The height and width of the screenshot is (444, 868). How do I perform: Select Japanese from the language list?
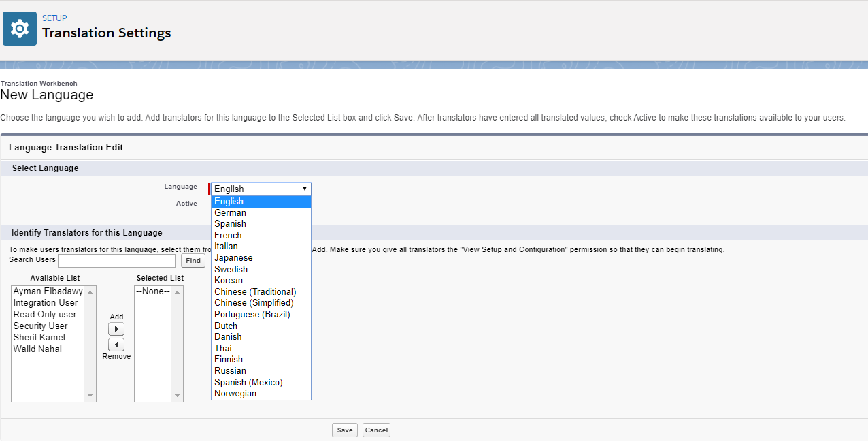233,257
